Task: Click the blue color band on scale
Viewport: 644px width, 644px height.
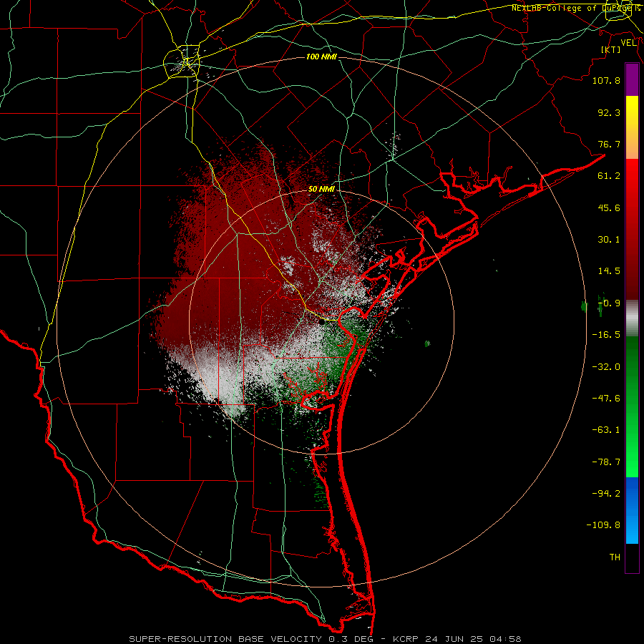Action: tap(632, 510)
